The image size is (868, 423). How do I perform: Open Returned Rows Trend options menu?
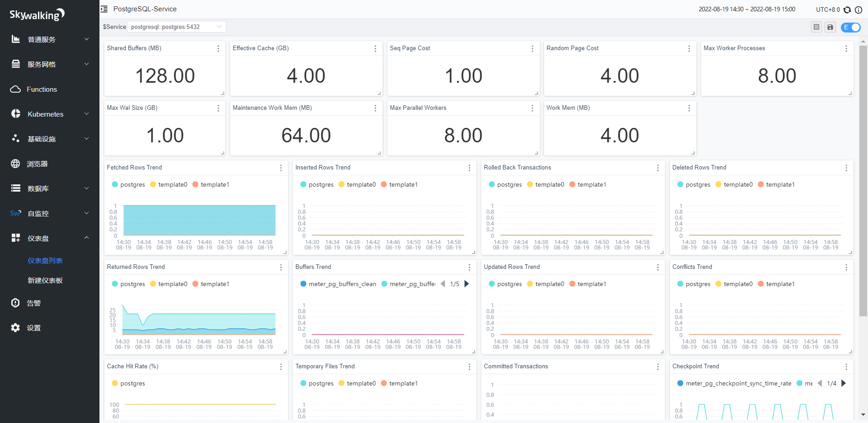click(281, 267)
